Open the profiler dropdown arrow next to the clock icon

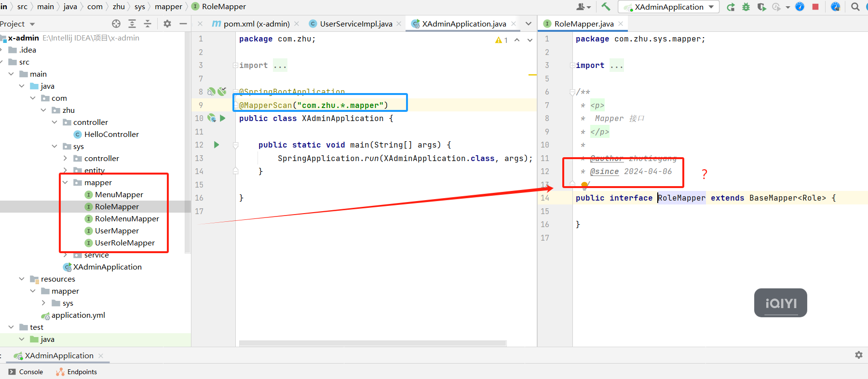coord(788,7)
